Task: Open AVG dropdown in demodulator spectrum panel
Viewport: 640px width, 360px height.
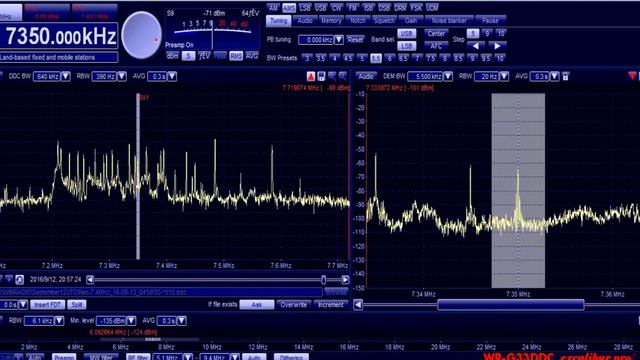Action: (x=554, y=76)
